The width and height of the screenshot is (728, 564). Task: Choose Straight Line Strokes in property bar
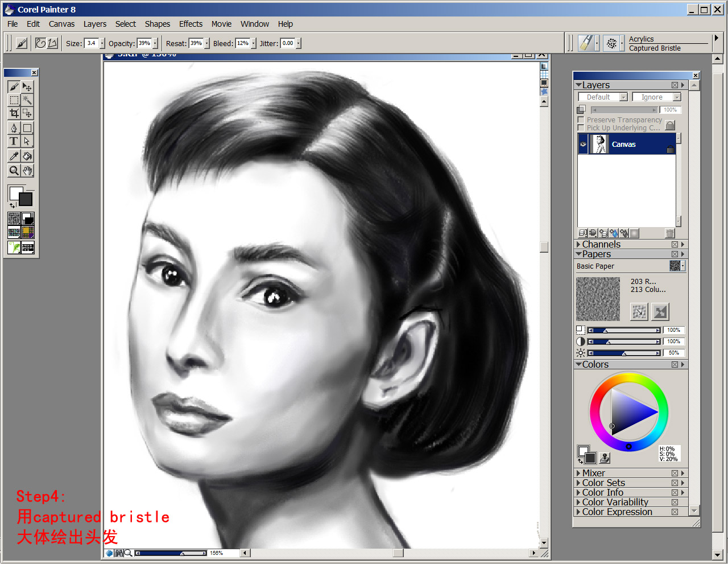(53, 43)
